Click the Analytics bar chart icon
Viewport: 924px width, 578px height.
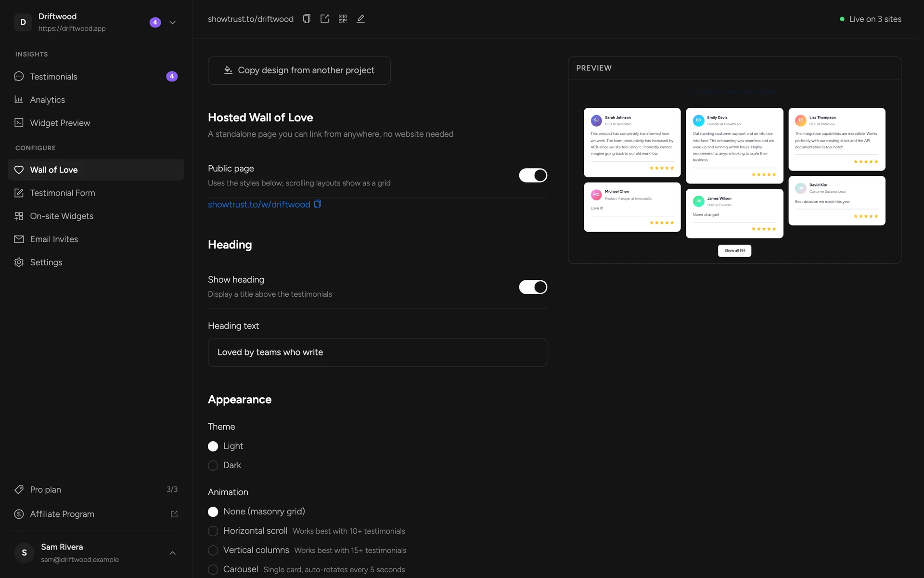(19, 100)
